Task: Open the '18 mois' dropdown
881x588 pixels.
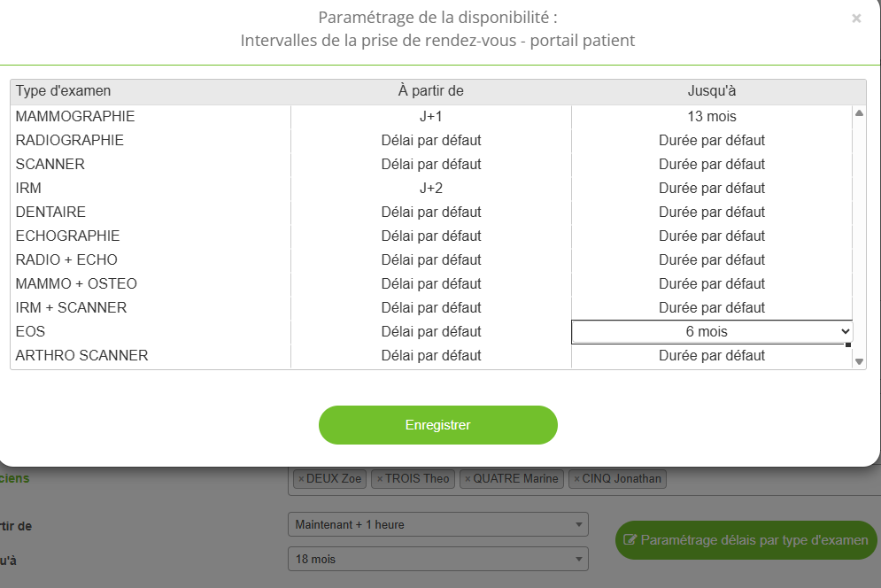Action: pos(438,559)
